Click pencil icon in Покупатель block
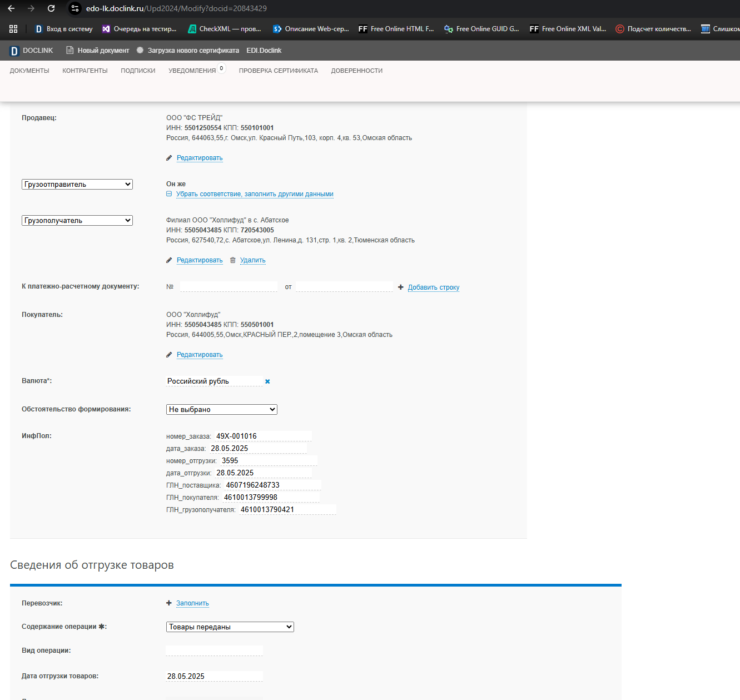This screenshot has height=700, width=740. [x=169, y=355]
